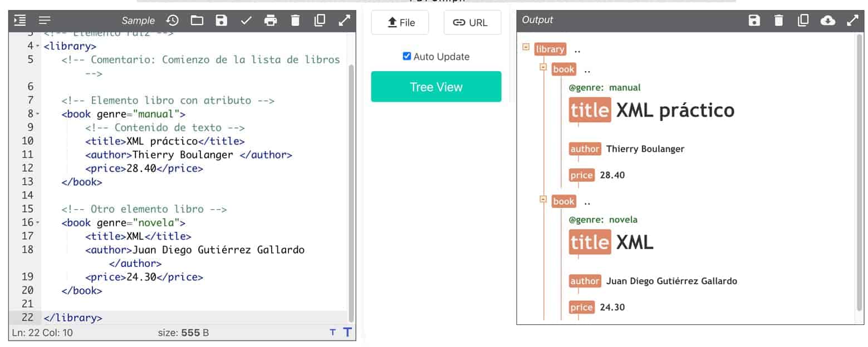The image size is (868, 347).
Task: Print the XML using the printer icon
Action: coord(271,21)
